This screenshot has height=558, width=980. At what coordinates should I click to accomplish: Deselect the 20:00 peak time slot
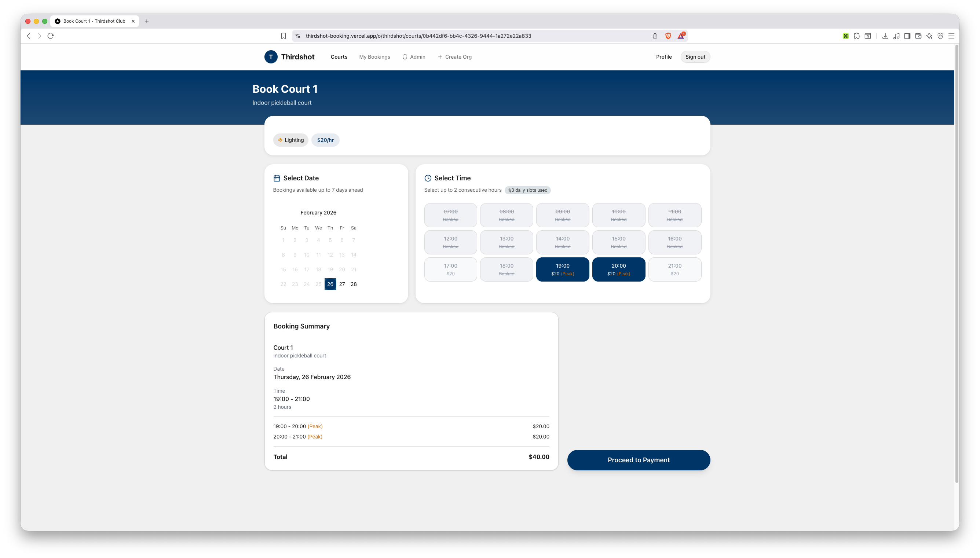(618, 269)
